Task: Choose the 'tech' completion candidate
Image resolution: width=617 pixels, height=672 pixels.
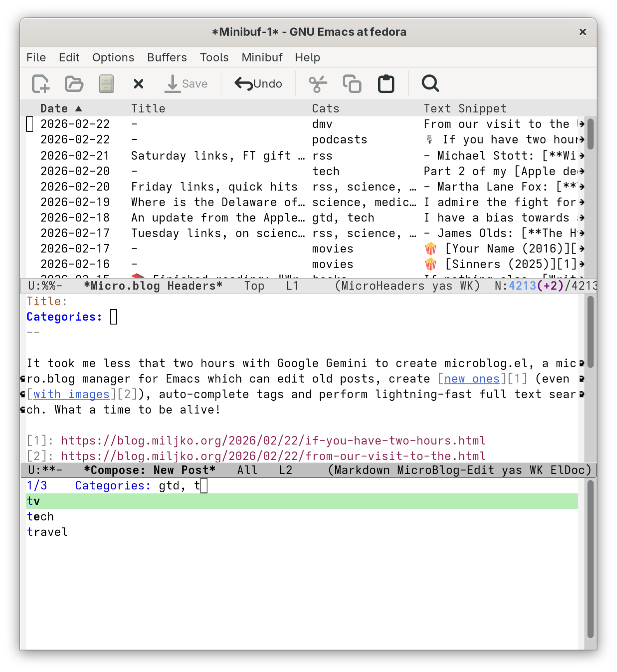Action: [302, 516]
